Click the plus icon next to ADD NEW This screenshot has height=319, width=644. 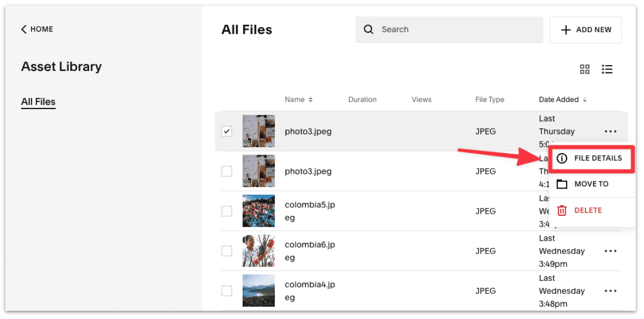coord(567,30)
